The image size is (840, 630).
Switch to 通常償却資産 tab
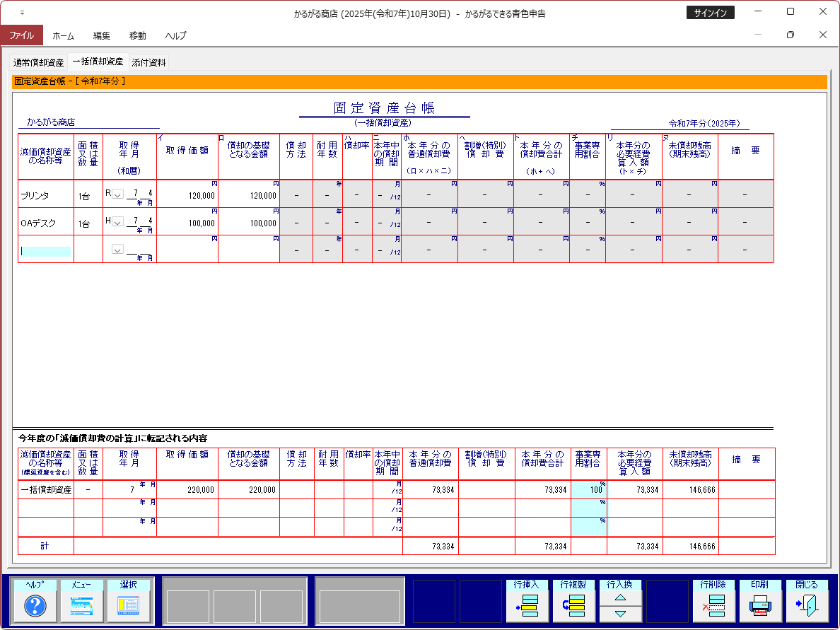[39, 62]
